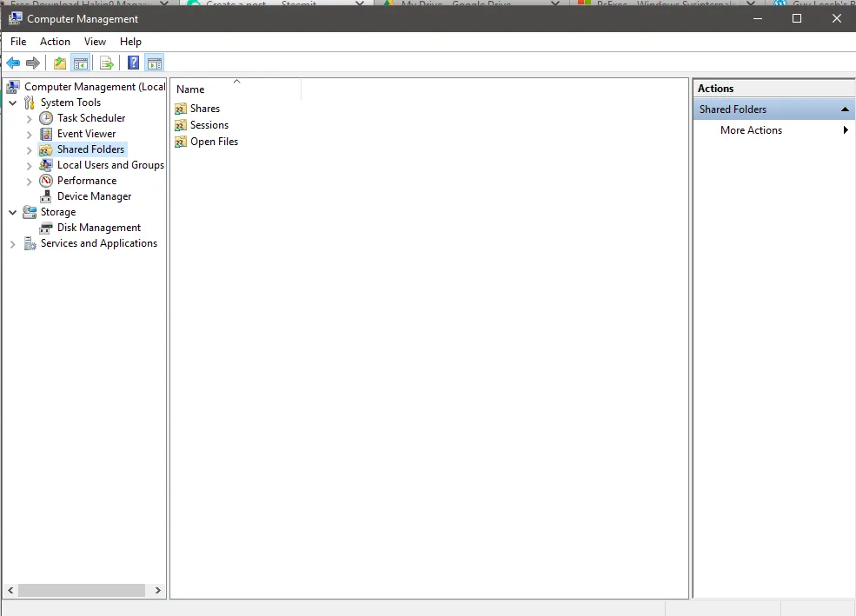Click the Local Users and Groups icon
Viewport: 856px width, 616px height.
coord(46,165)
